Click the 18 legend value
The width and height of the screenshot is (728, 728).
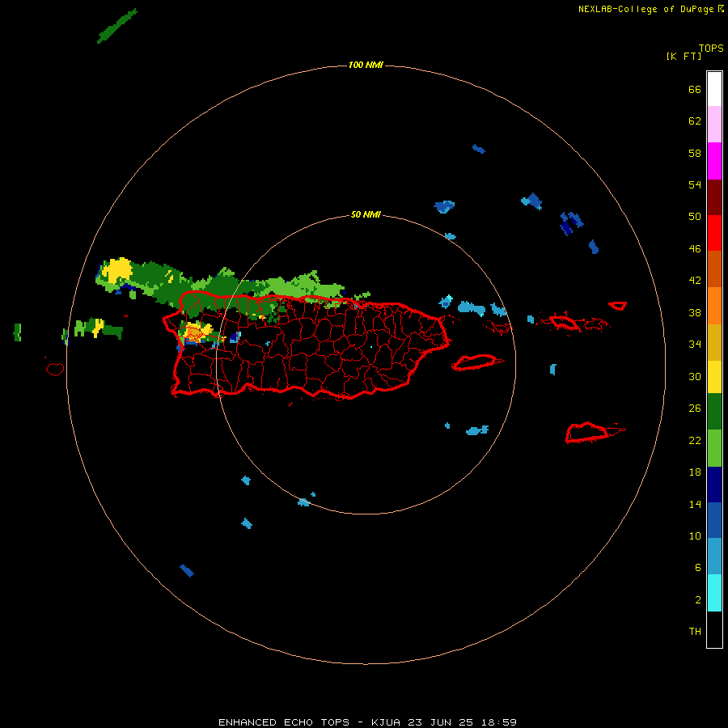click(x=695, y=472)
